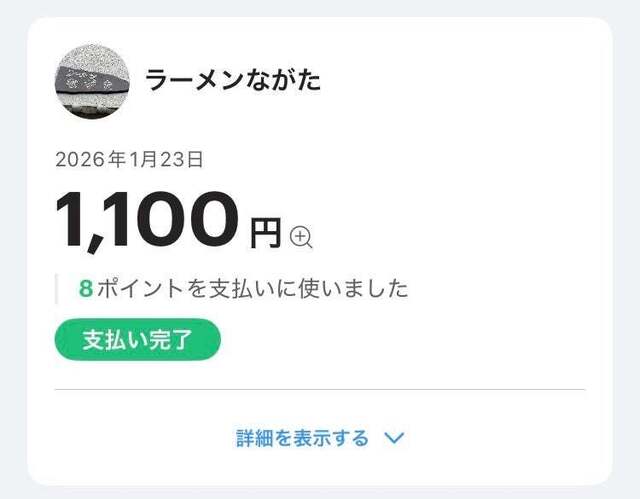Click the magnifier icon beside the amount

click(301, 237)
